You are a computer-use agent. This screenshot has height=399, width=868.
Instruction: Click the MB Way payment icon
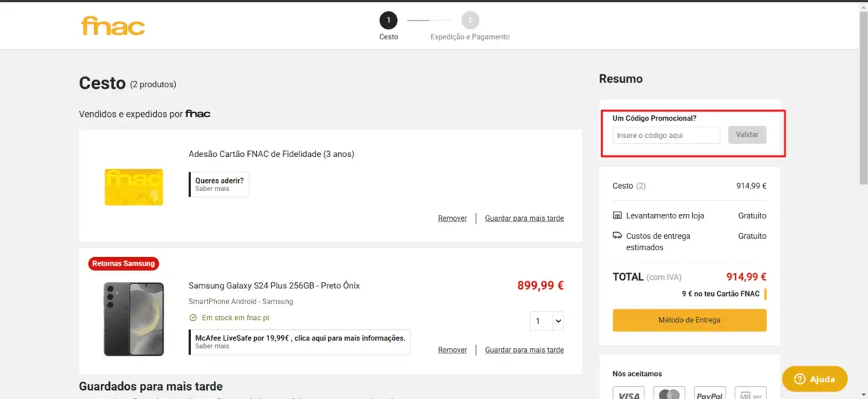pyautogui.click(x=750, y=394)
